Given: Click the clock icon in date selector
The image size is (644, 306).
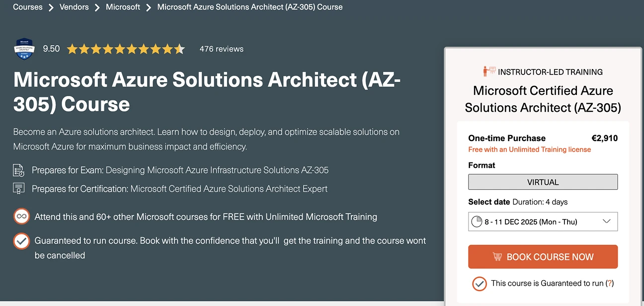Looking at the screenshot, I should (x=477, y=222).
